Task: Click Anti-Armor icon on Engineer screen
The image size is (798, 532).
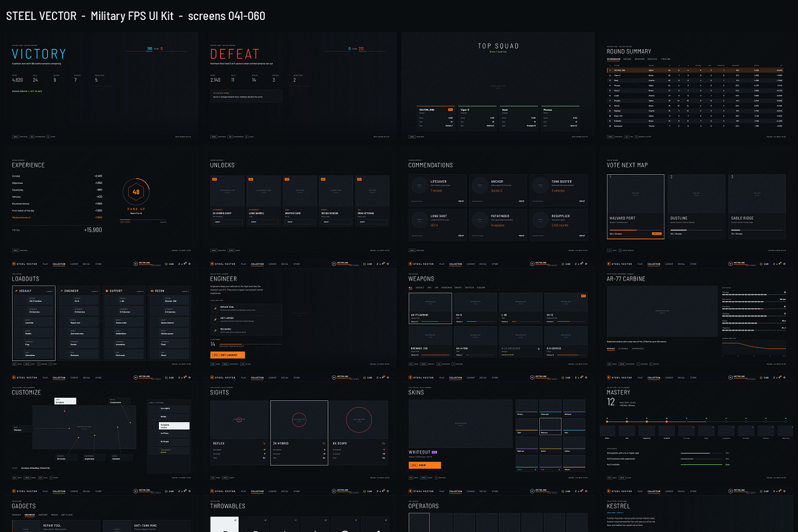Action: click(215, 319)
